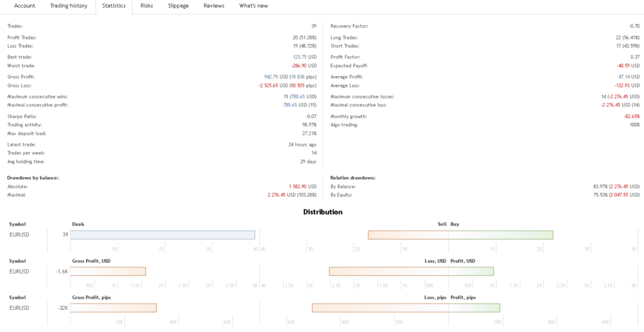The image size is (644, 332).
Task: Switch to the Trading history tab
Action: [x=69, y=6]
